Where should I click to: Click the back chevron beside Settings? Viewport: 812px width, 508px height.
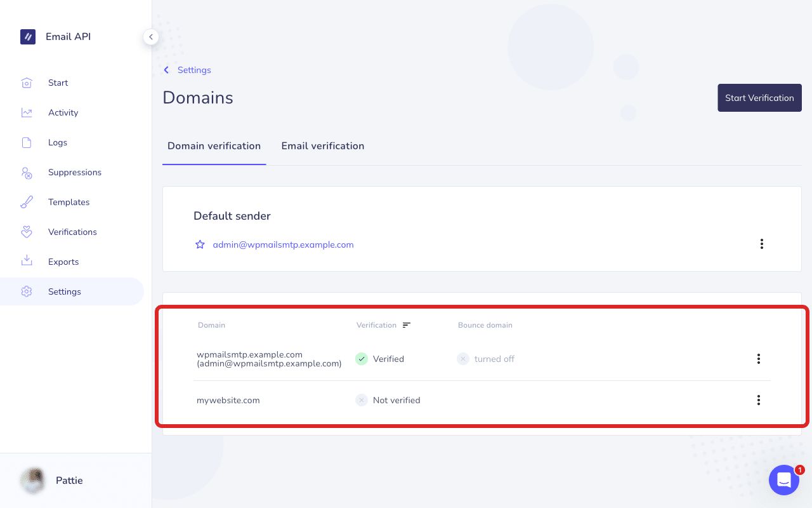[x=166, y=70]
